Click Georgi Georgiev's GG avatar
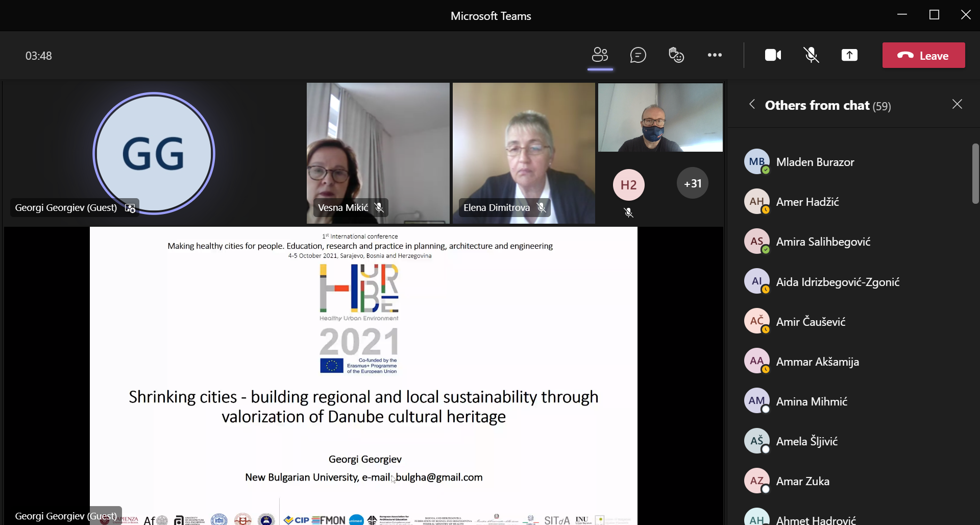 [154, 153]
